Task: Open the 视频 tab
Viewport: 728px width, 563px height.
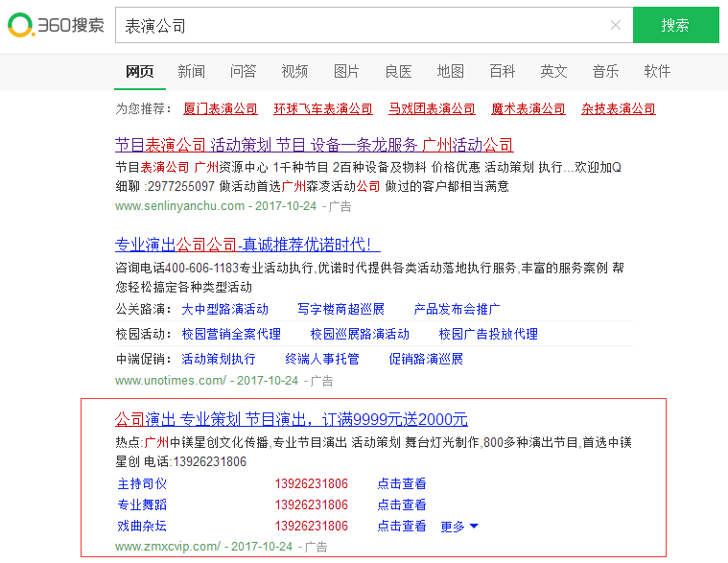Action: 294,72
